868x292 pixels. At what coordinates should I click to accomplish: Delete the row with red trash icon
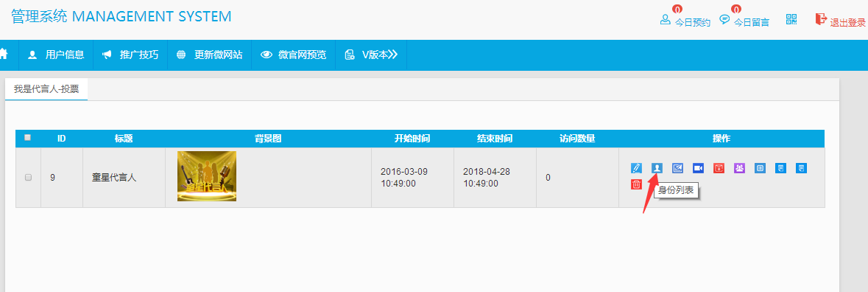(x=637, y=184)
